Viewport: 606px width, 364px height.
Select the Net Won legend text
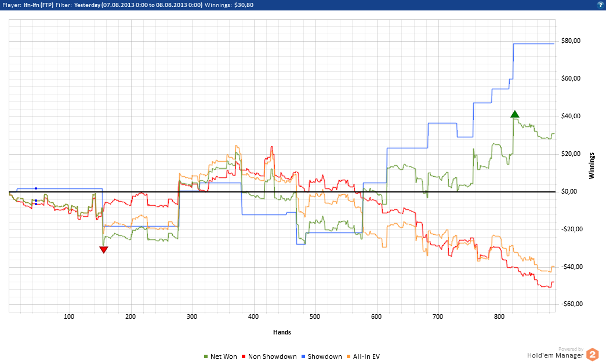pos(223,356)
